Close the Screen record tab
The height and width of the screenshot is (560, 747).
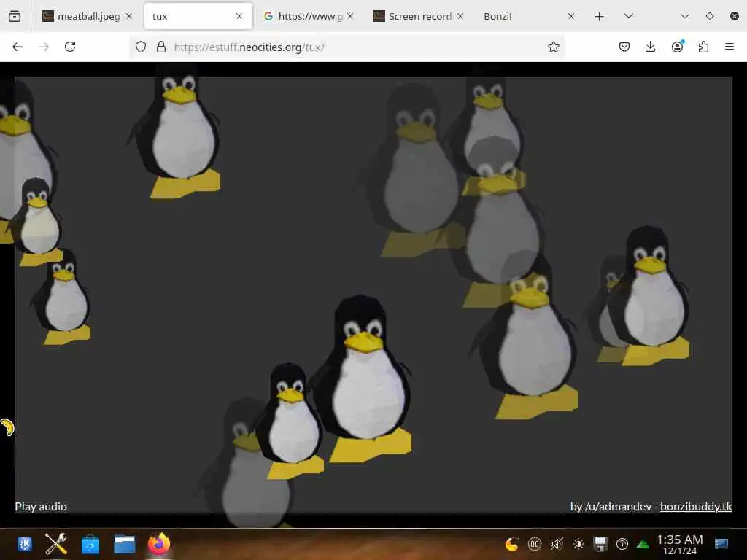[460, 16]
